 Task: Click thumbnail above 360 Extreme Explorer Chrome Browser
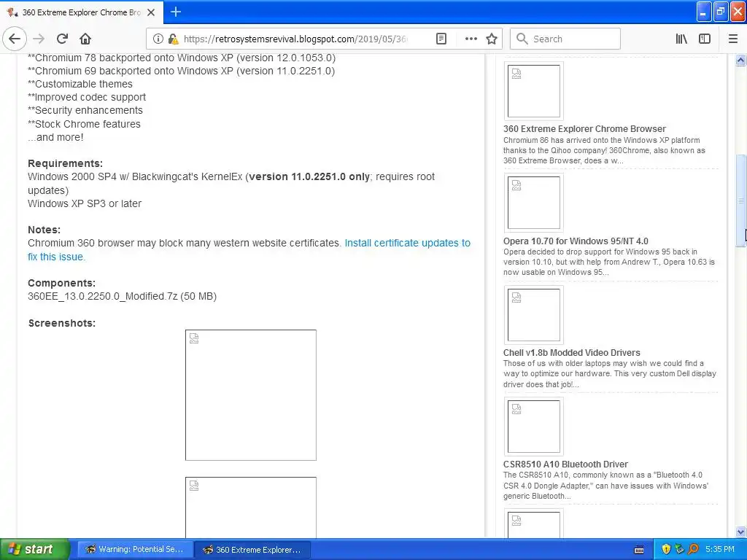[x=533, y=91]
